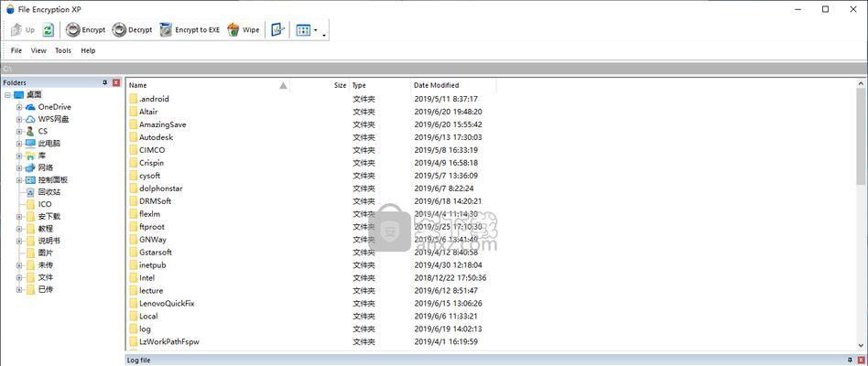Expand the 库 tree node
The width and height of the screenshot is (868, 366).
tap(19, 156)
